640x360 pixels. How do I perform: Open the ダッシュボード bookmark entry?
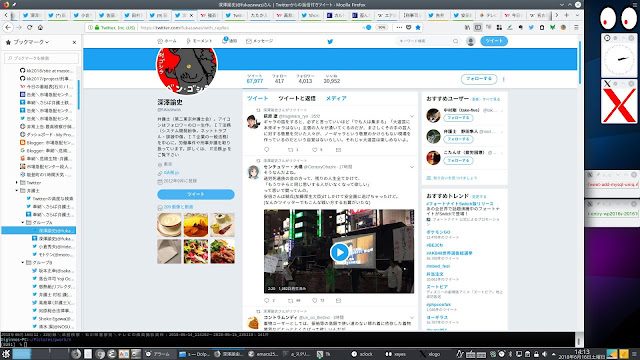tap(47, 134)
